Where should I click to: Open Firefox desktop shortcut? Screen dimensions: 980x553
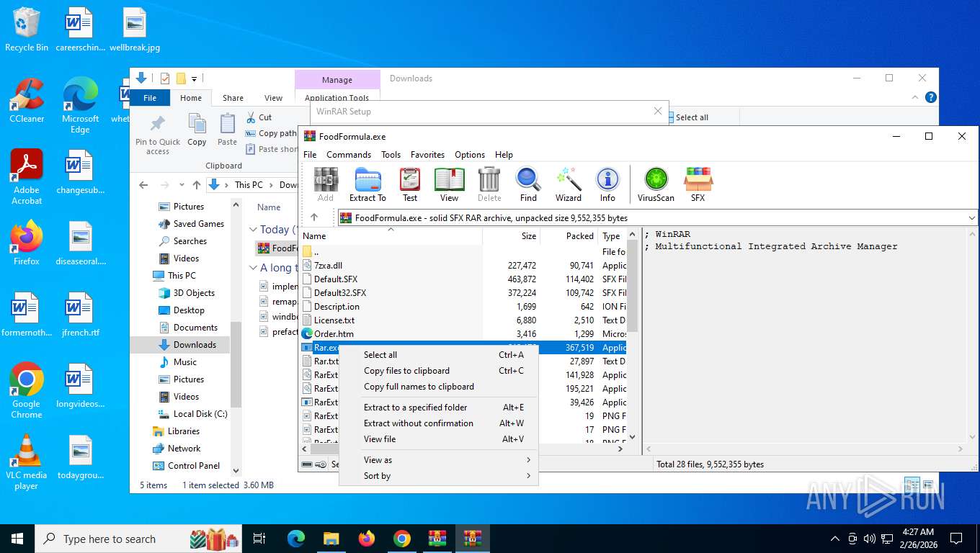coord(27,243)
